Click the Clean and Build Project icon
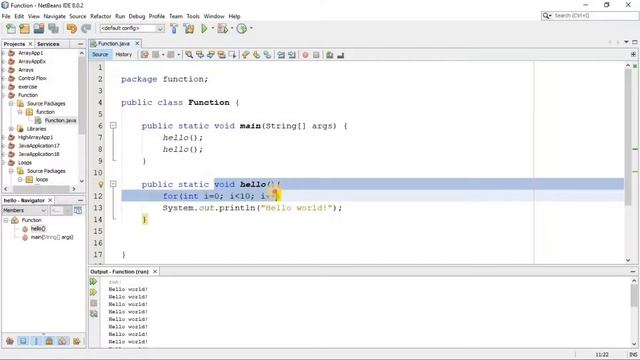The width and height of the screenshot is (640, 360). tap(189, 29)
